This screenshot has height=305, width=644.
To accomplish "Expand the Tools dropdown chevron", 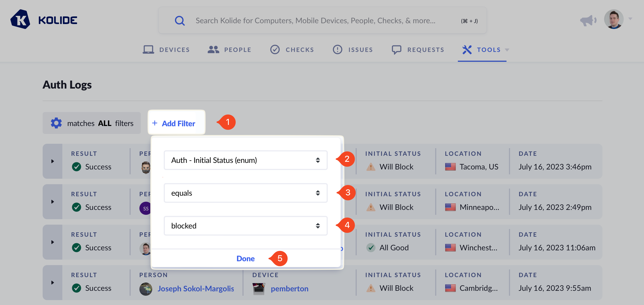I will (507, 50).
